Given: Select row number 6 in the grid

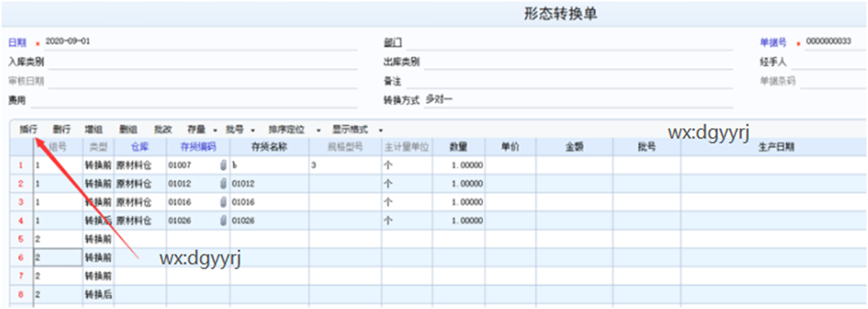Looking at the screenshot, I should 21,257.
